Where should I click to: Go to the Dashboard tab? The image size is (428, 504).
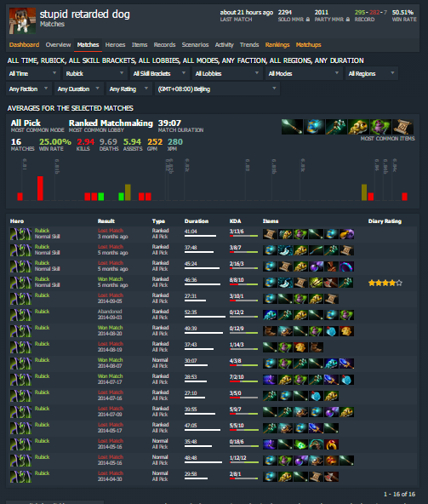click(24, 44)
